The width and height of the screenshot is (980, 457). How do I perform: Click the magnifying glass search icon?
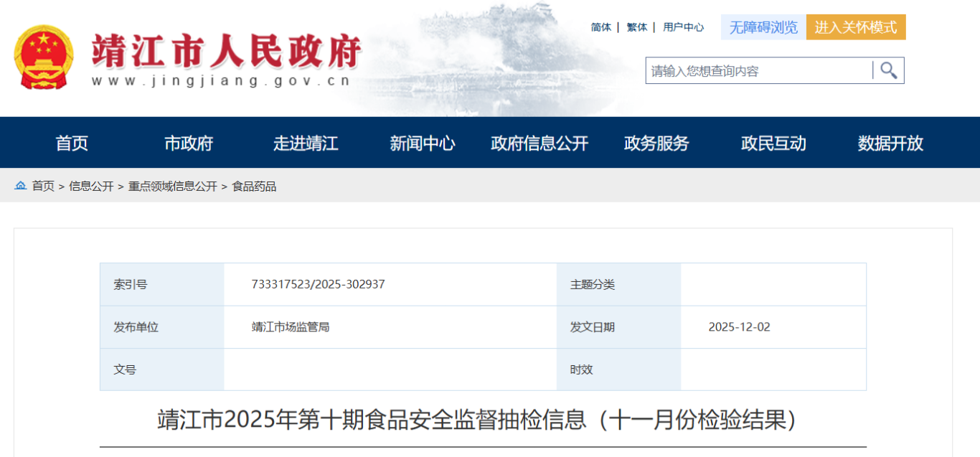[x=889, y=70]
